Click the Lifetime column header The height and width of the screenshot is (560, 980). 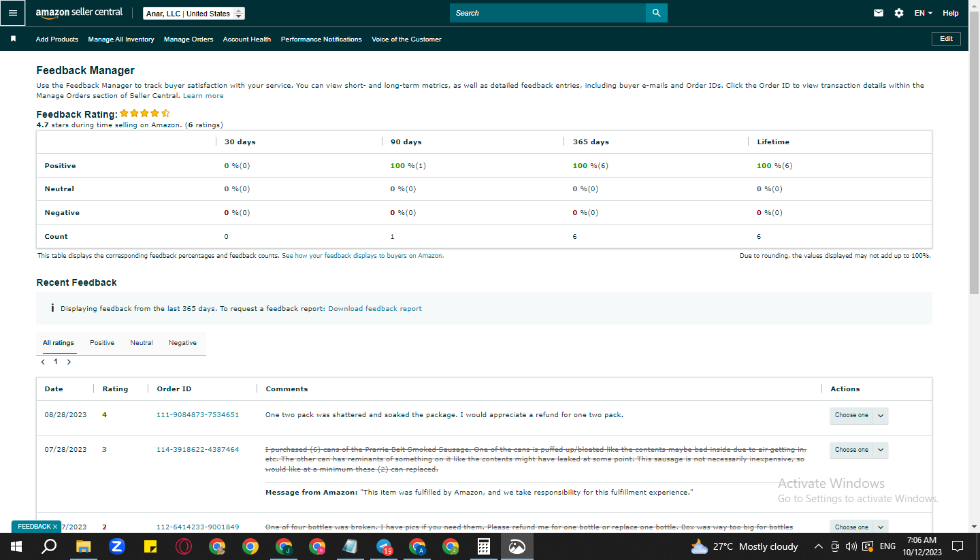click(x=773, y=142)
